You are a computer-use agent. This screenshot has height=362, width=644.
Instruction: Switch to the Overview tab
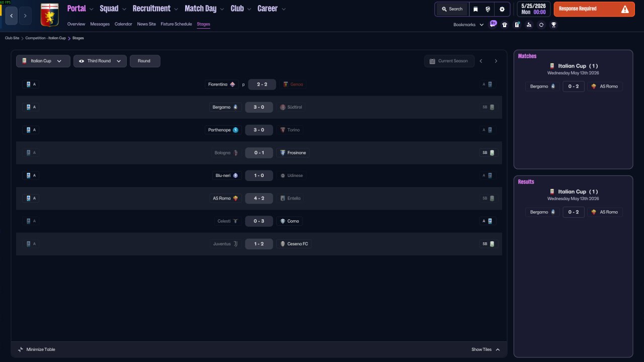click(x=76, y=24)
